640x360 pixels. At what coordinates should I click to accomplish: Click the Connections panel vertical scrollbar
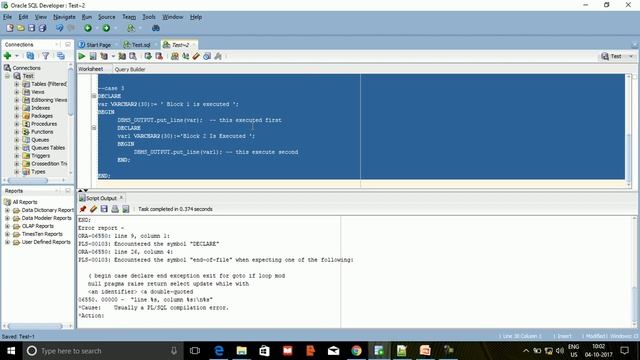71,92
